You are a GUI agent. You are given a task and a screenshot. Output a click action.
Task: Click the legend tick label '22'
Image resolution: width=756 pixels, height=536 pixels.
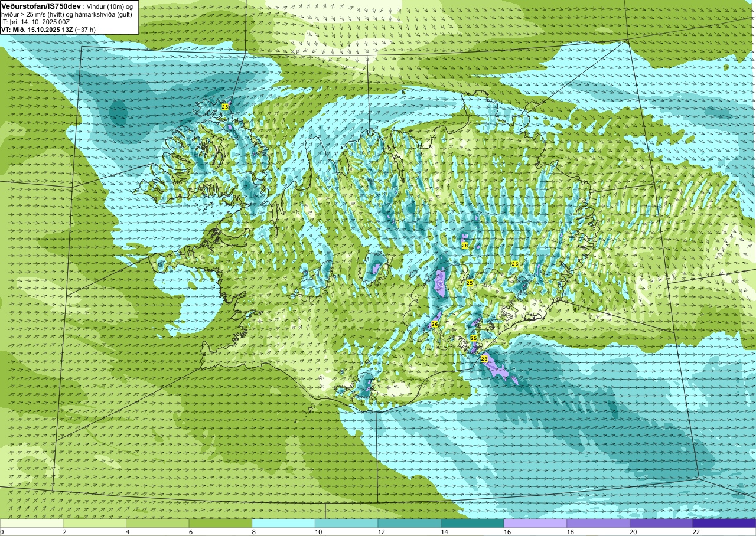(x=696, y=532)
